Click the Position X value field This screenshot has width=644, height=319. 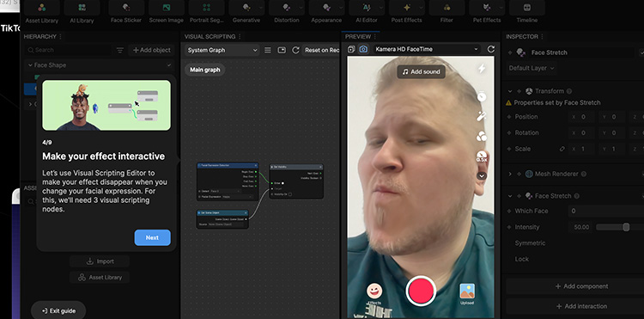582,117
